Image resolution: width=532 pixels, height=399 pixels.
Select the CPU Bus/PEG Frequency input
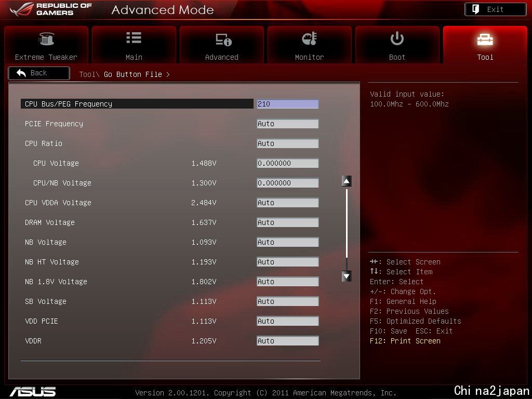click(x=287, y=104)
